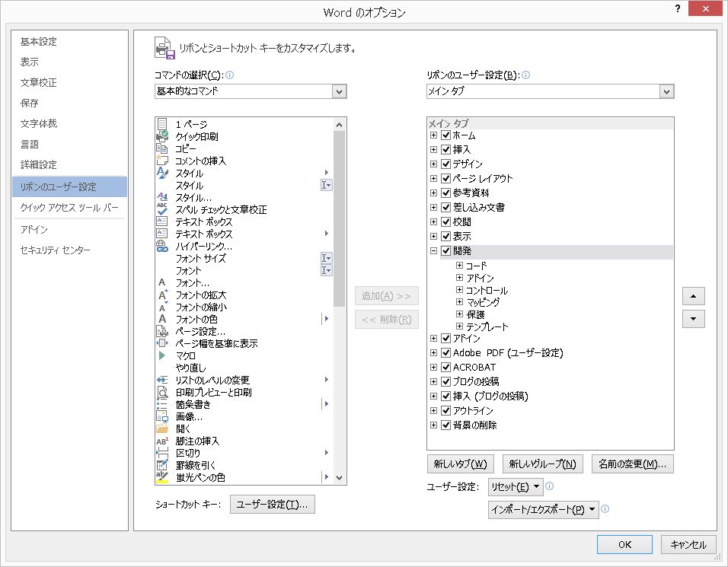728x567 pixels.
Task: Click the 印刷プレビューと印刷 icon
Action: 162,392
